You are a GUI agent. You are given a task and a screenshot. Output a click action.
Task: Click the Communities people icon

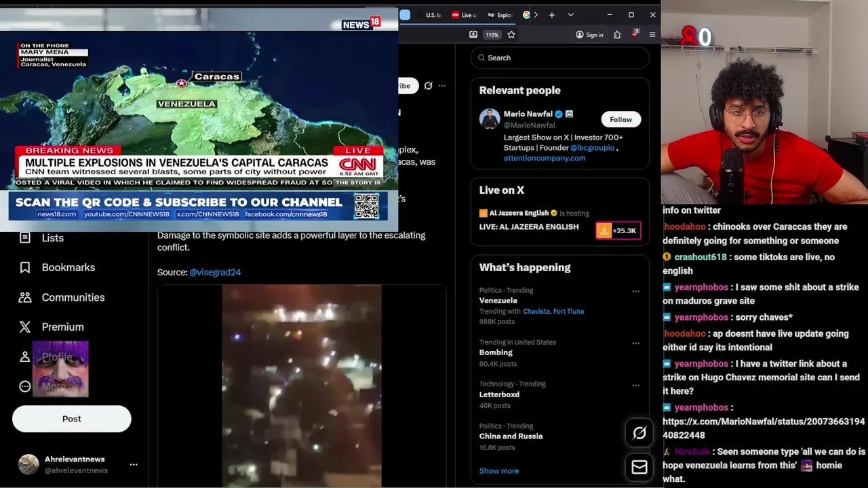[25, 297]
